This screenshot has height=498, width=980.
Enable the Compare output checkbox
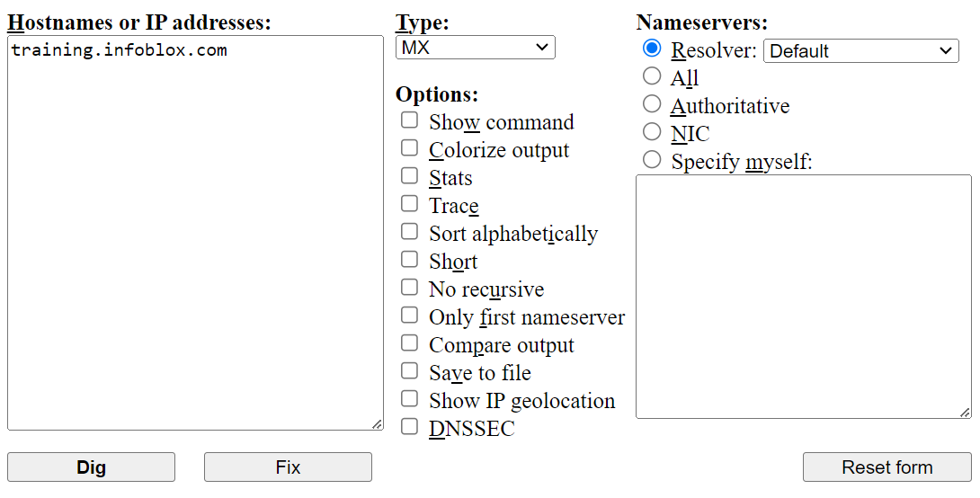tap(410, 343)
